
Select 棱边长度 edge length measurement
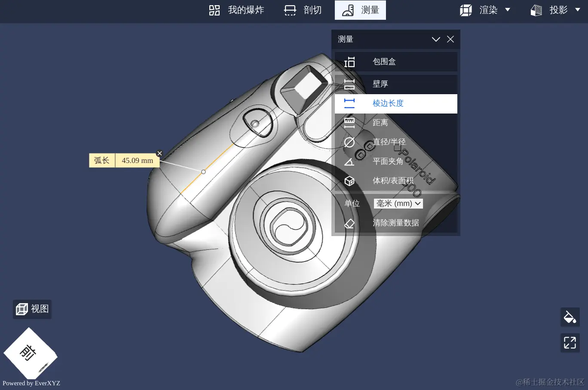(396, 104)
